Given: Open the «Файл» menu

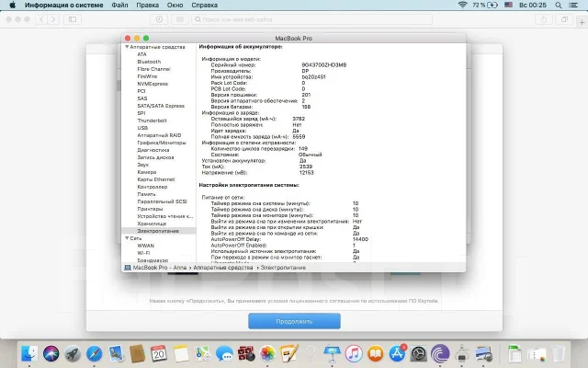Looking at the screenshot, I should pyautogui.click(x=119, y=5).
